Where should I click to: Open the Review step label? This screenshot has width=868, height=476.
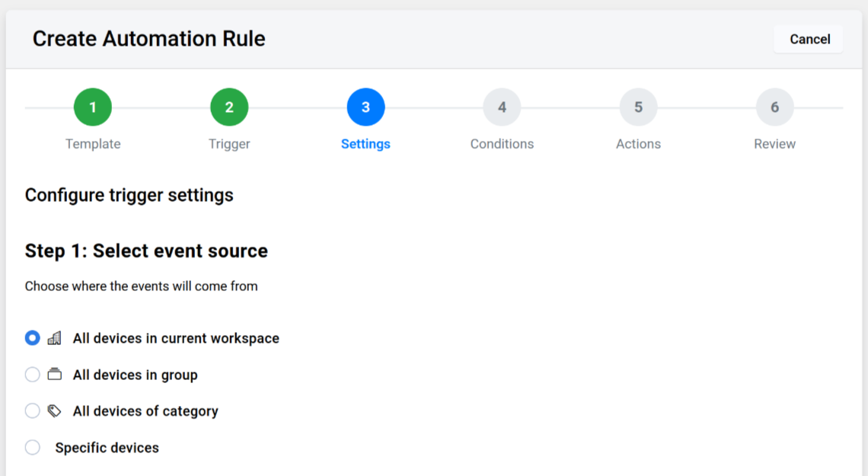click(x=774, y=144)
